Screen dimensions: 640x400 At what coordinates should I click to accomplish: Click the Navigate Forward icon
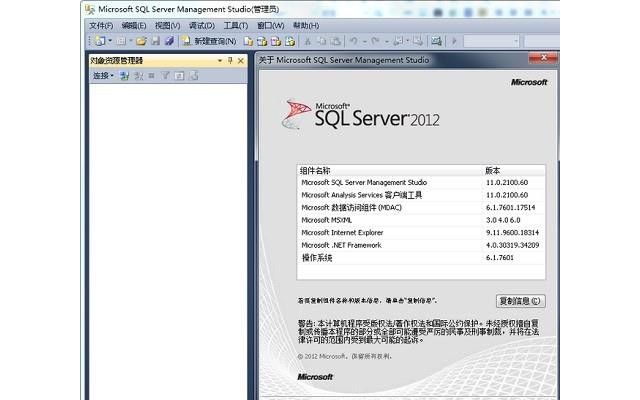click(x=417, y=41)
